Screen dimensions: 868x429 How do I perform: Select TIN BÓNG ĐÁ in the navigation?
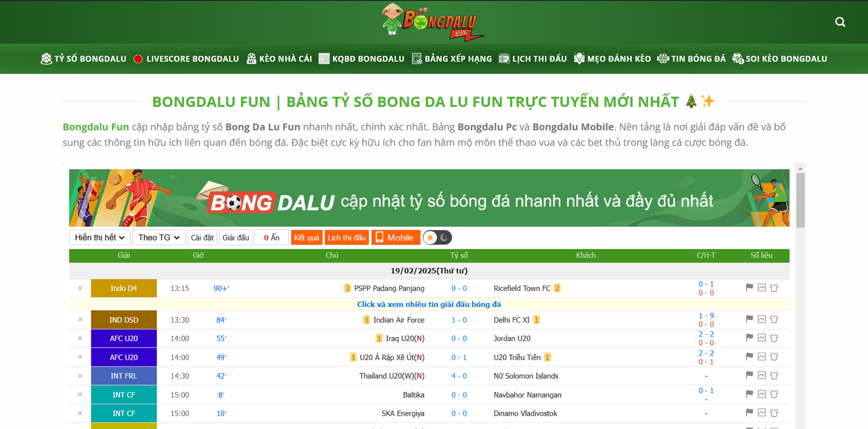pos(692,58)
